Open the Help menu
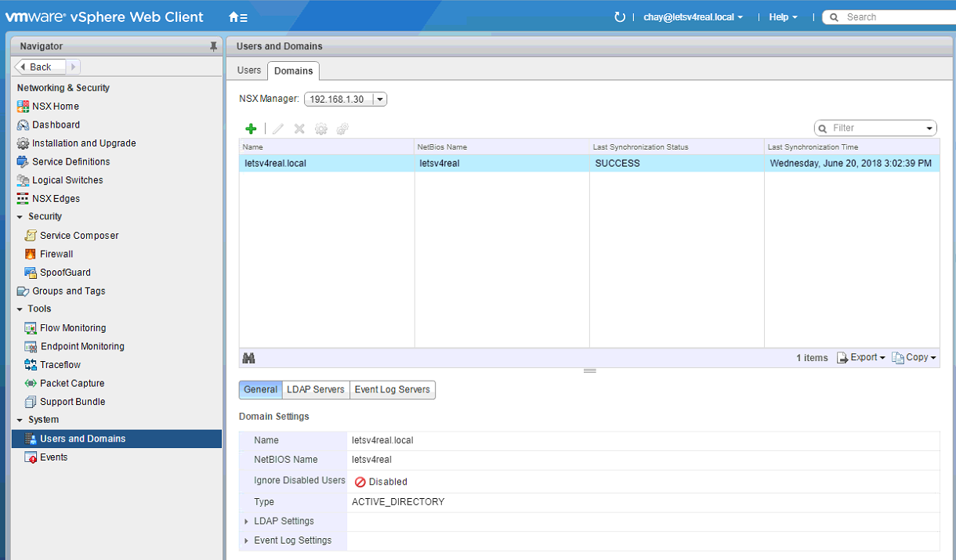Screen dimensions: 956x560 783,17
